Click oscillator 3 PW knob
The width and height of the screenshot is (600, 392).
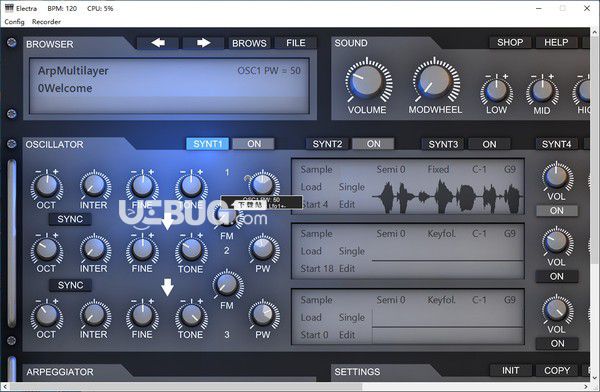point(263,315)
